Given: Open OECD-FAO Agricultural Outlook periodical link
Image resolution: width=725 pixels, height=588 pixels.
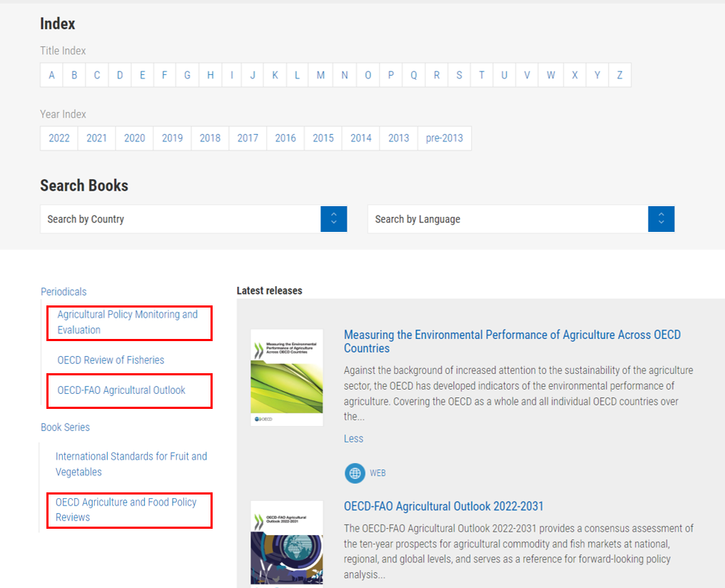Looking at the screenshot, I should [x=121, y=390].
